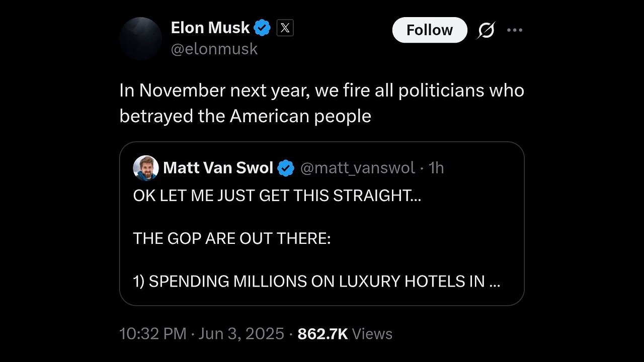Open the three-dot more options menu
The image size is (644, 362).
coord(515,30)
